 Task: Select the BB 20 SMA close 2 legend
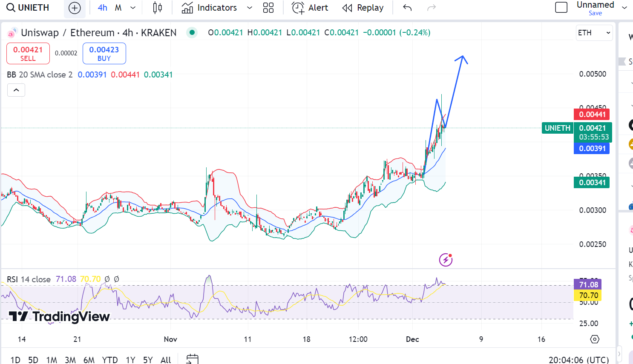40,75
